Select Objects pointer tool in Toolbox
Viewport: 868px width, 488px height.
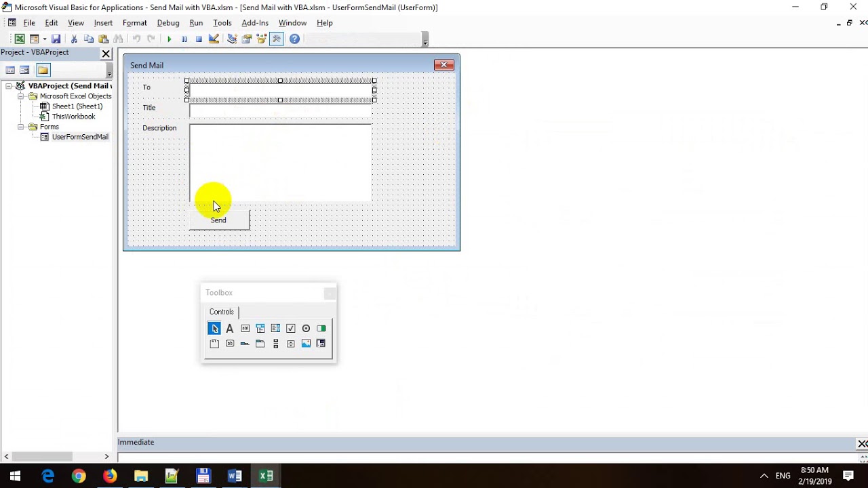point(214,329)
